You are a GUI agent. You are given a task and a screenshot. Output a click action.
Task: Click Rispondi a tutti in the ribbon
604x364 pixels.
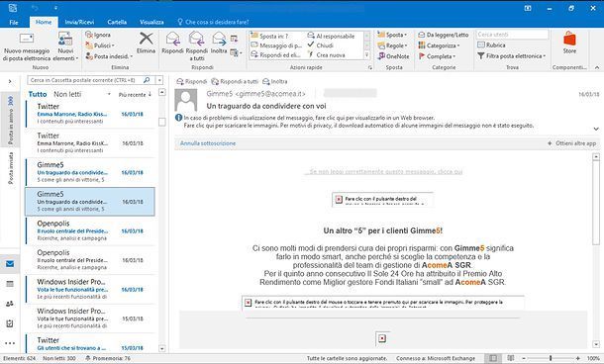pos(196,46)
